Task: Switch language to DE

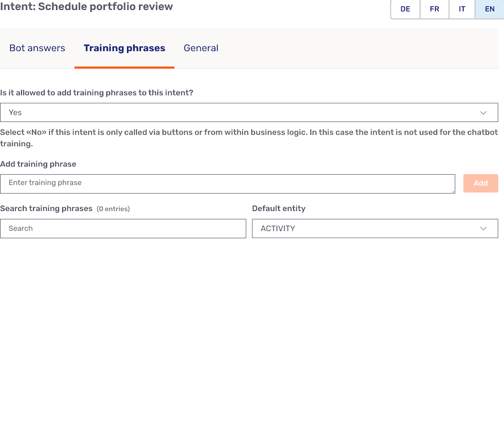Action: [405, 9]
